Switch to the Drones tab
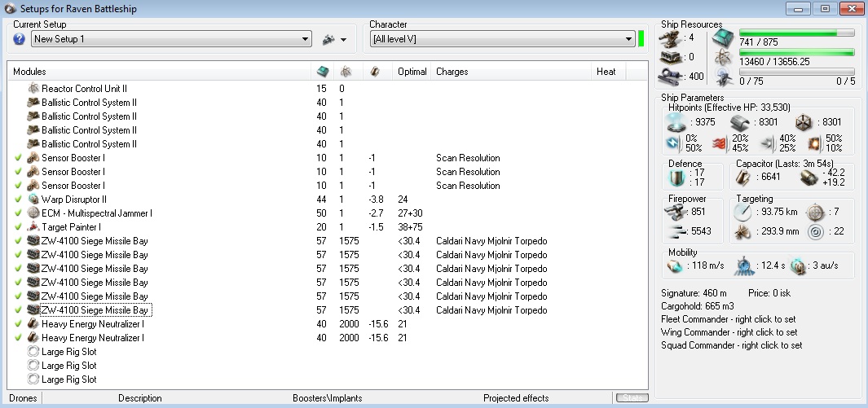The height and width of the screenshot is (408, 868). coord(23,398)
